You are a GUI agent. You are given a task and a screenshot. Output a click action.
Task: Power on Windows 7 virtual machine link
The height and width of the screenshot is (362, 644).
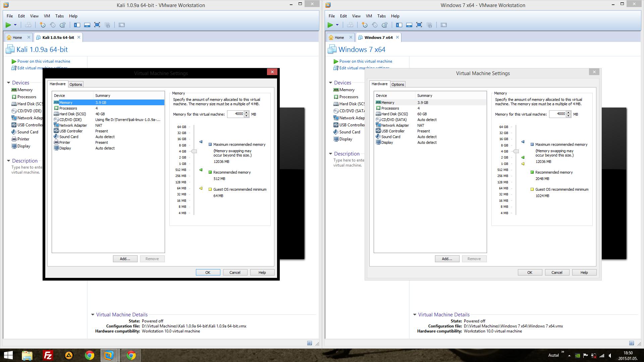(x=365, y=61)
